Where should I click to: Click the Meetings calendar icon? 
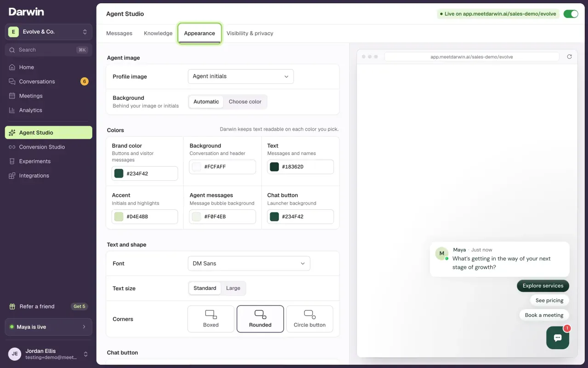coord(12,96)
